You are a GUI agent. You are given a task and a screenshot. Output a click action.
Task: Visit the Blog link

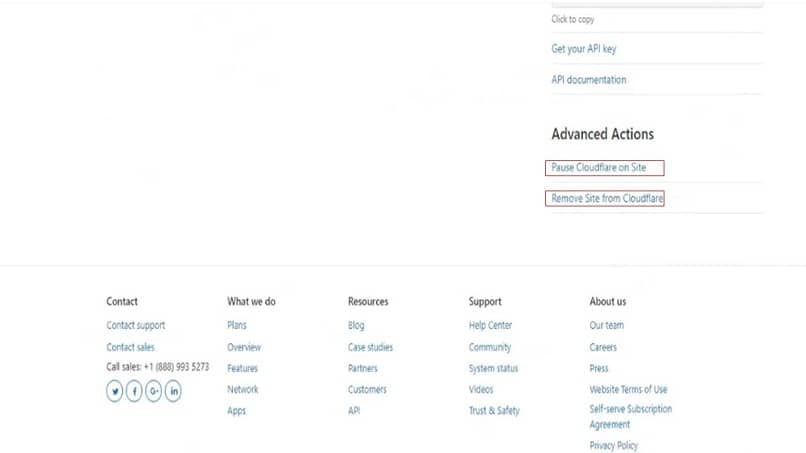(x=356, y=325)
